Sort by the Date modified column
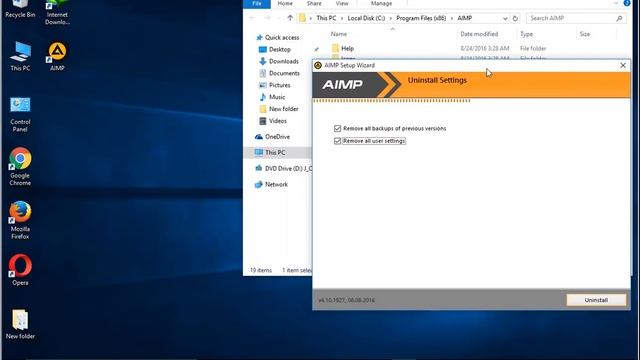The height and width of the screenshot is (360, 640). tap(479, 34)
